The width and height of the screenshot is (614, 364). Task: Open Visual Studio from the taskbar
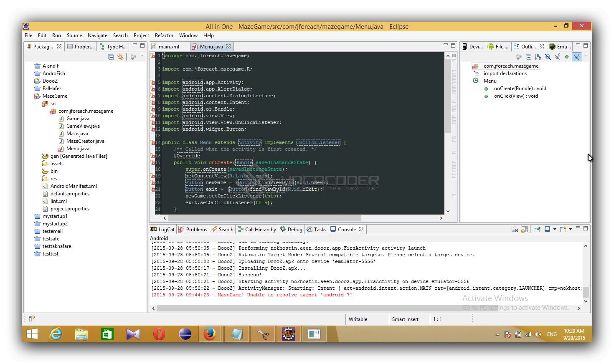133,334
